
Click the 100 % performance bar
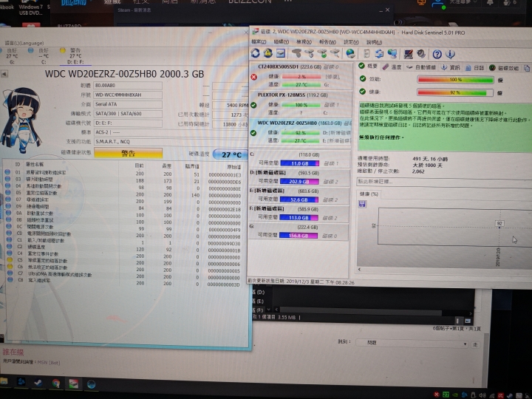click(455, 80)
